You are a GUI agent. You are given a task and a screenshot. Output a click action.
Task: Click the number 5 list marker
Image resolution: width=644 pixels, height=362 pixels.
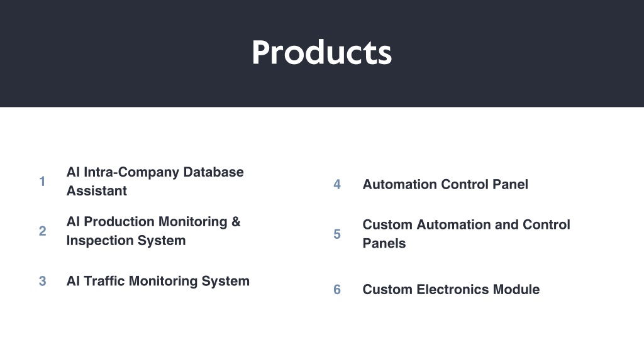[337, 234]
